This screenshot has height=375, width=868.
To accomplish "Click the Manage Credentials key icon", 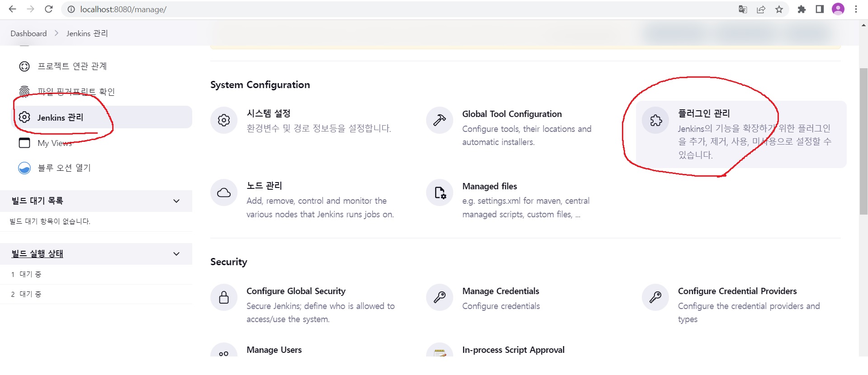I will (440, 297).
